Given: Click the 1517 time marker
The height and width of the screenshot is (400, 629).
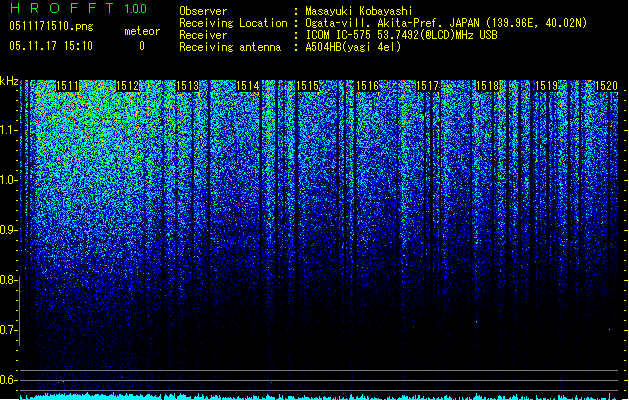Looking at the screenshot, I should 428,86.
